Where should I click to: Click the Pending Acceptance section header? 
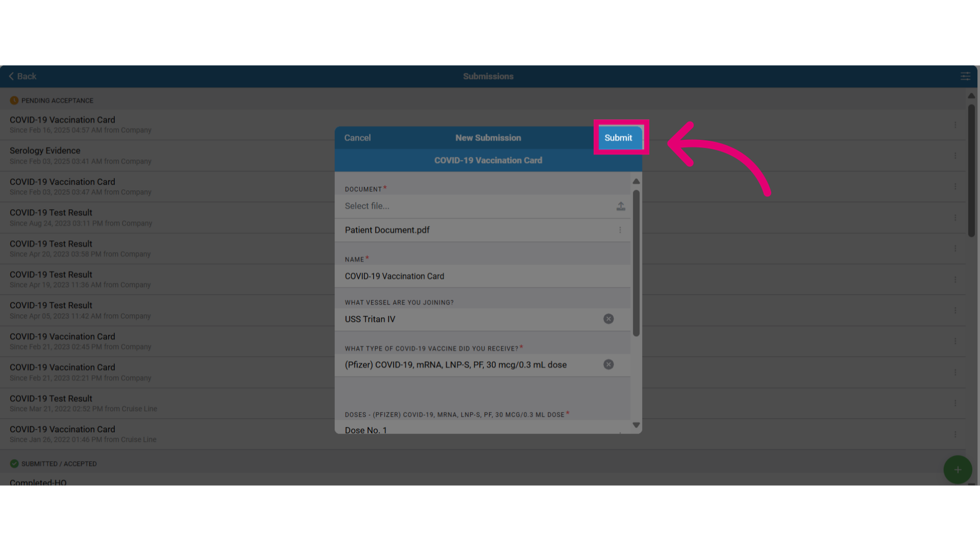point(482,101)
